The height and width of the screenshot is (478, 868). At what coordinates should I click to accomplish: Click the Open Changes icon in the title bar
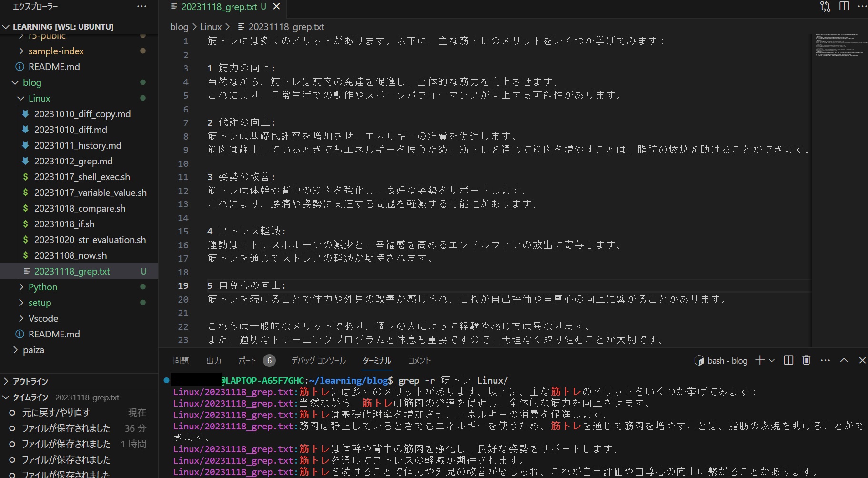click(824, 6)
